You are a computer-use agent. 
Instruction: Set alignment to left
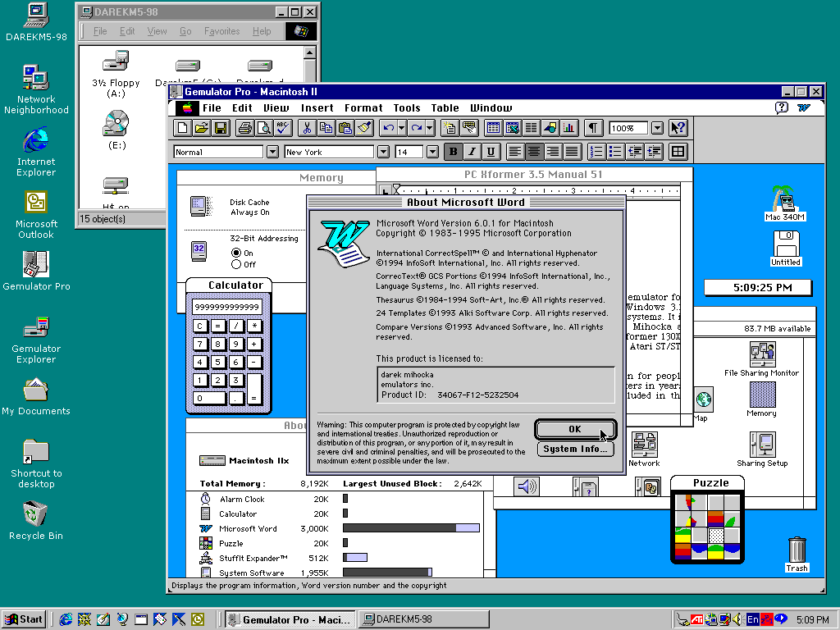[x=515, y=152]
